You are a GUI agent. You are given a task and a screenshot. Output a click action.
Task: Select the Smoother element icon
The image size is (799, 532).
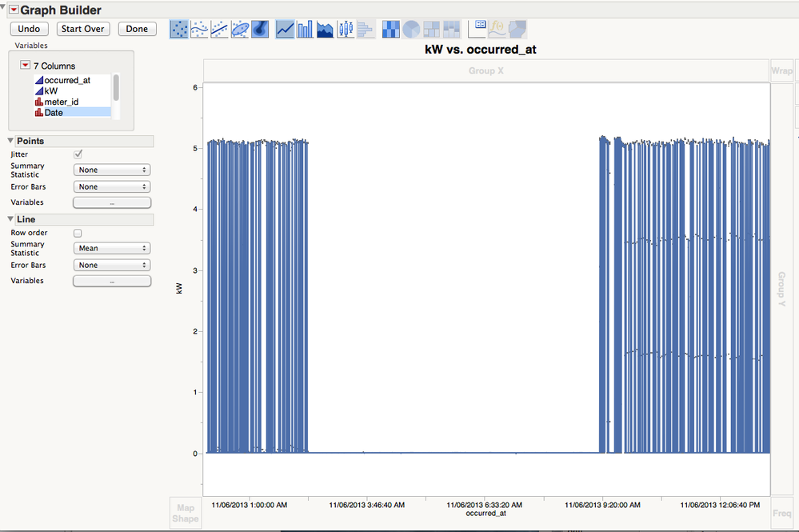tap(199, 29)
